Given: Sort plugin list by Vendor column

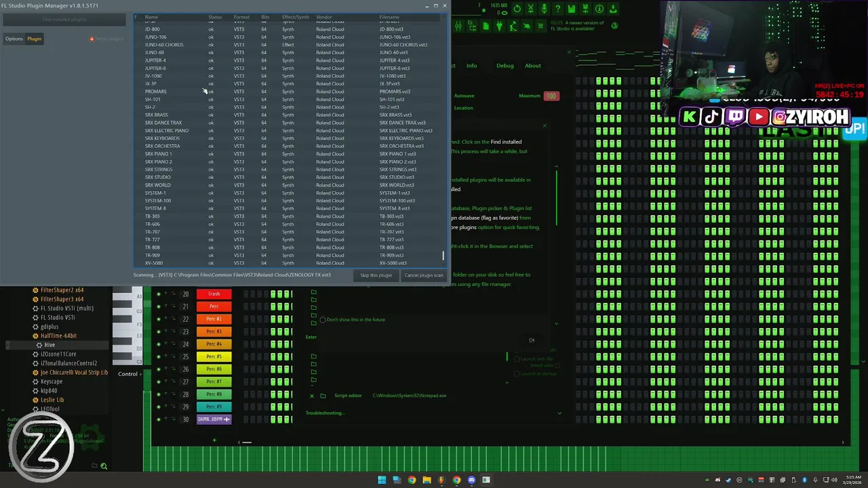Looking at the screenshot, I should pyautogui.click(x=323, y=17).
